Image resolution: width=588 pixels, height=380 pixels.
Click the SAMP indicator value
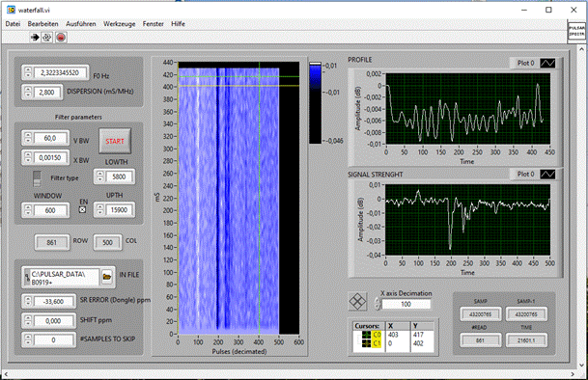click(481, 314)
